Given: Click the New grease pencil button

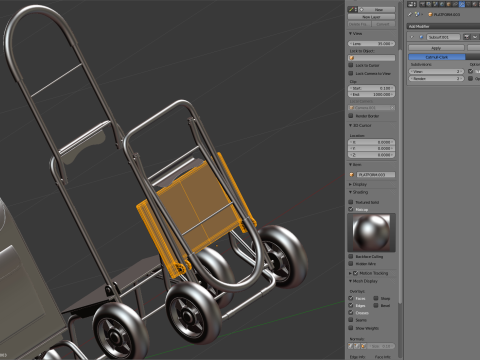Looking at the screenshot, I should click(377, 9).
